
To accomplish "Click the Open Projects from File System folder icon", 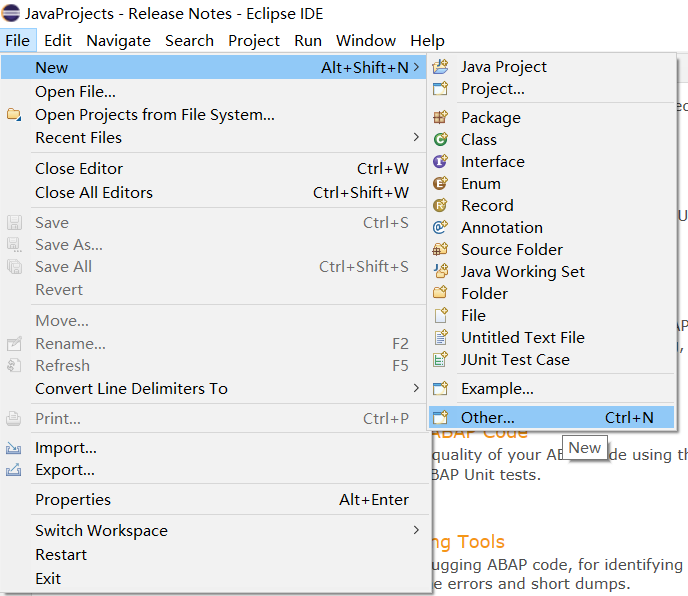I will pyautogui.click(x=14, y=115).
